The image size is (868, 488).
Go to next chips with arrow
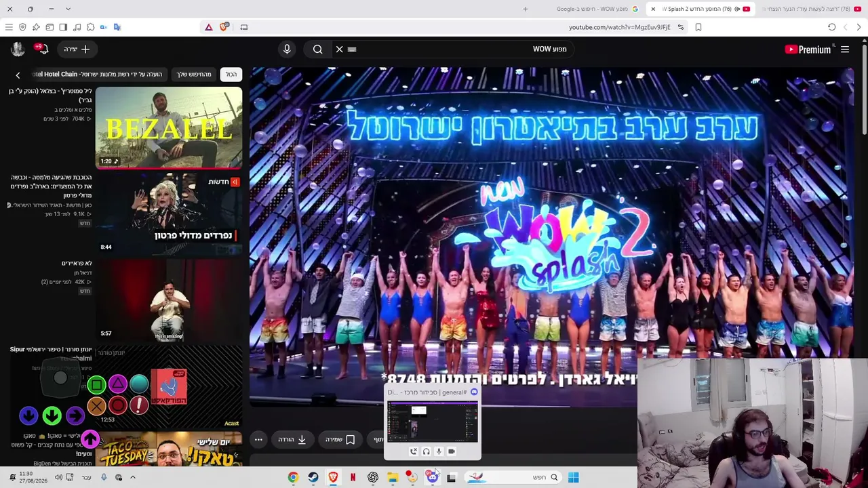point(18,75)
